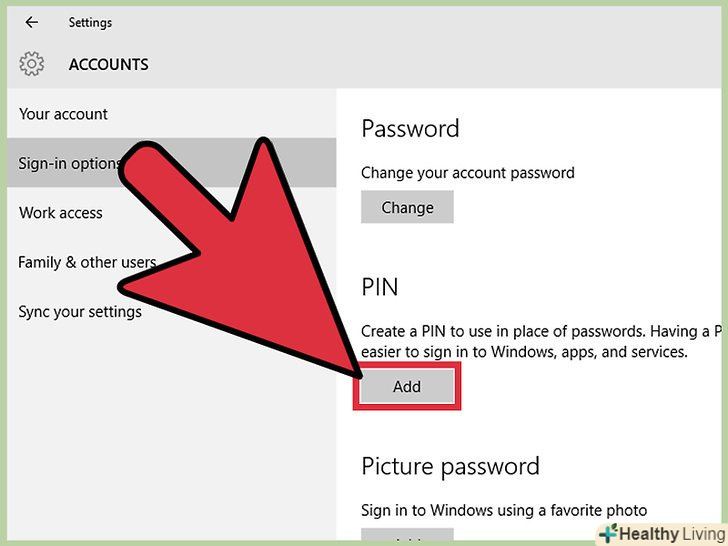This screenshot has height=546, width=728.
Task: Select Sync your settings
Action: click(x=80, y=312)
